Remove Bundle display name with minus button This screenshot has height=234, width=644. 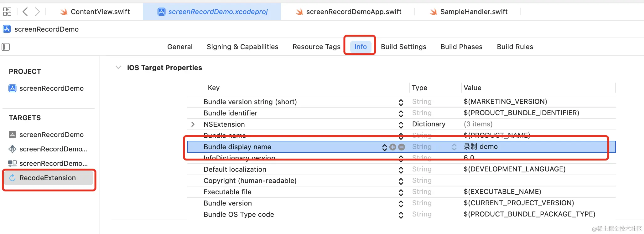(x=402, y=147)
